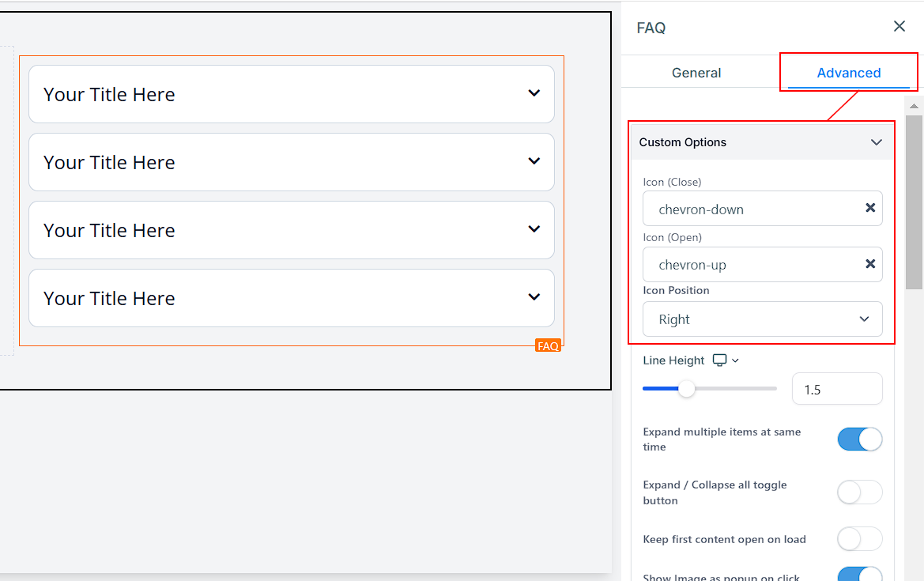Collapse the Custom Options section

(876, 142)
